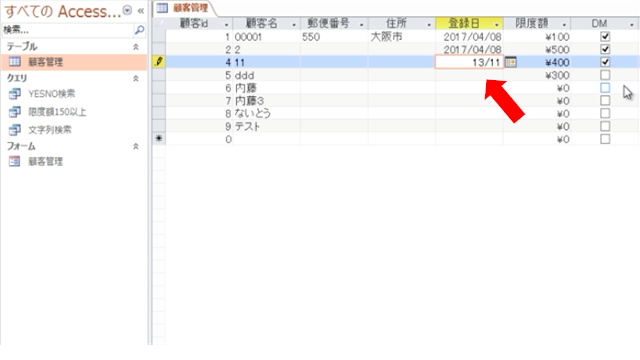Screen dimensions: 640x360
Task: Select the new record row selector asterisk
Action: point(159,139)
